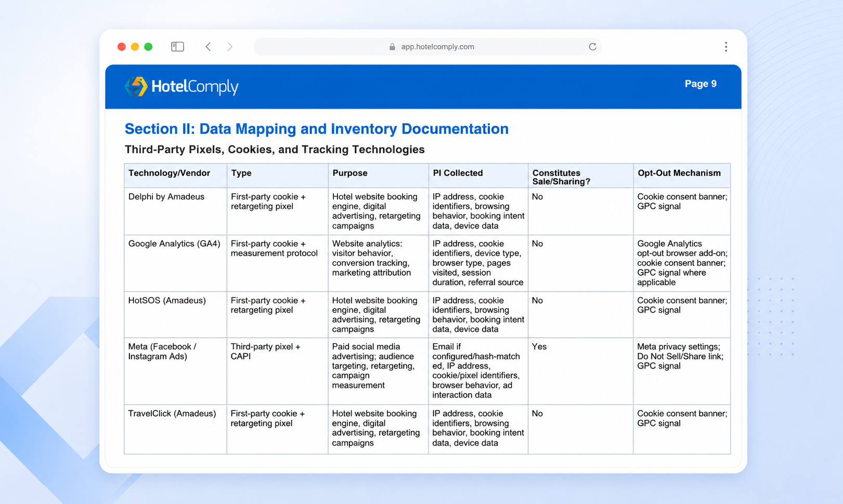The image size is (843, 504).
Task: Click Delphi row's Cookie consent banner cell
Action: coord(682,211)
